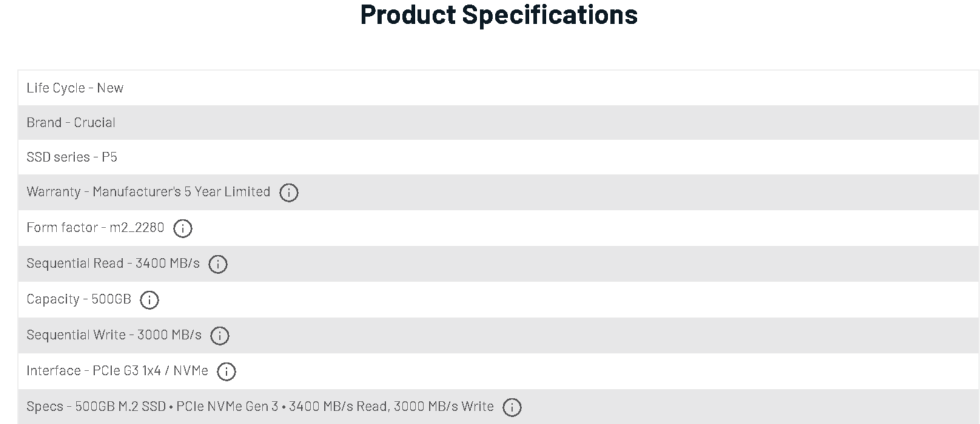Screen dimensions: 980x424
Task: Click info icon beside Sequential Write
Action: coord(220,336)
